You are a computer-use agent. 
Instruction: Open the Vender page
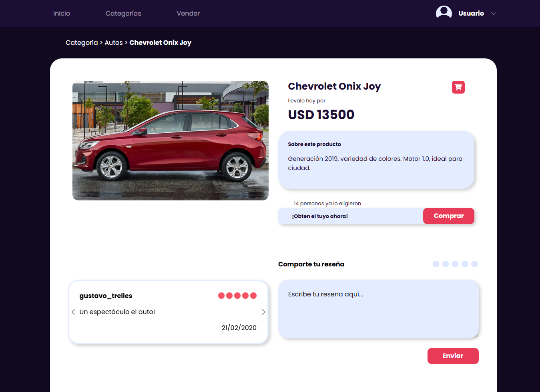coord(188,14)
